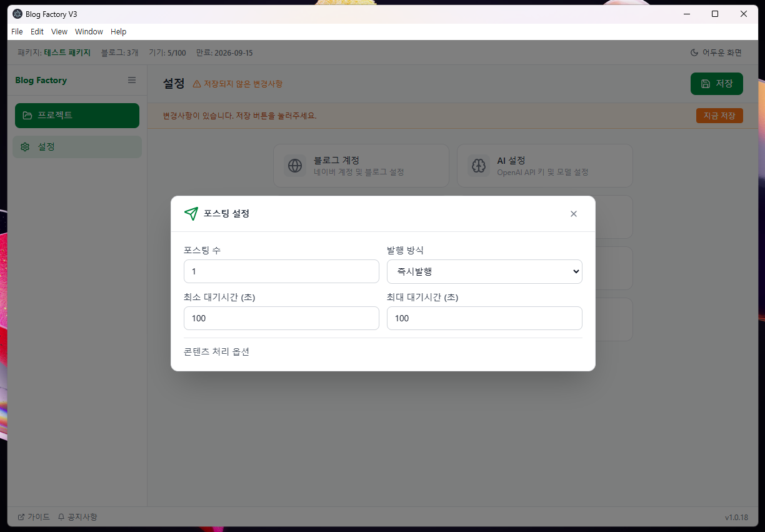765x532 pixels.
Task: Click the paper plane icon in 포스팅 설정 dialog
Action: click(x=191, y=214)
